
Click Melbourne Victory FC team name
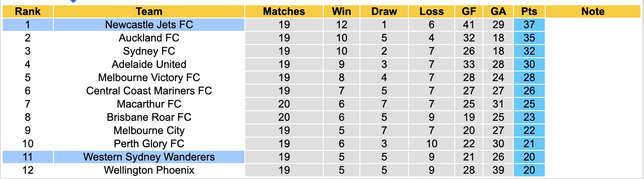click(x=149, y=78)
